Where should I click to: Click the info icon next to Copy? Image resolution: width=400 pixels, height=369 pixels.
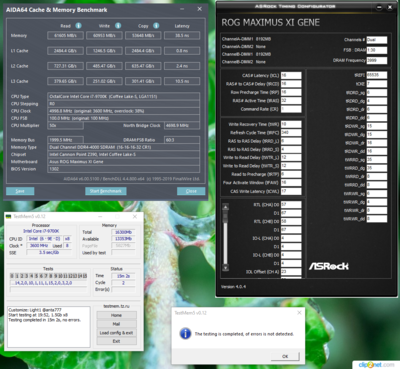click(x=156, y=26)
